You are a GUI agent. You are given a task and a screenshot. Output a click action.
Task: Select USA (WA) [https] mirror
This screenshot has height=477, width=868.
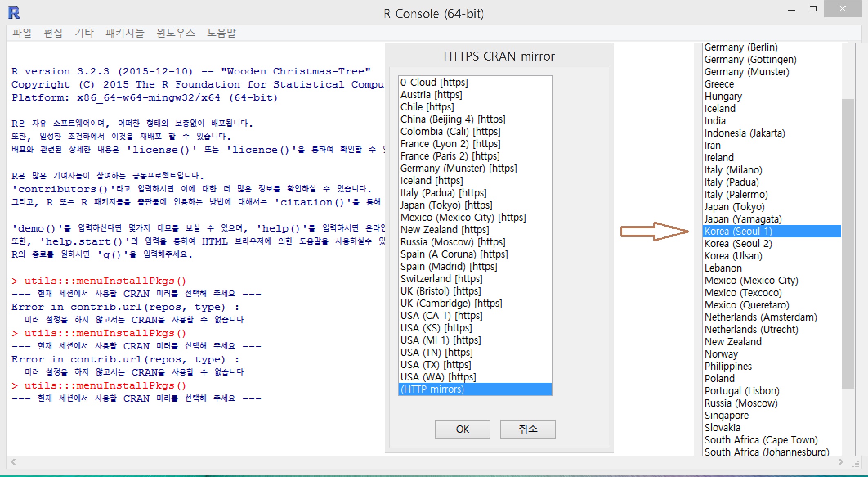point(475,377)
